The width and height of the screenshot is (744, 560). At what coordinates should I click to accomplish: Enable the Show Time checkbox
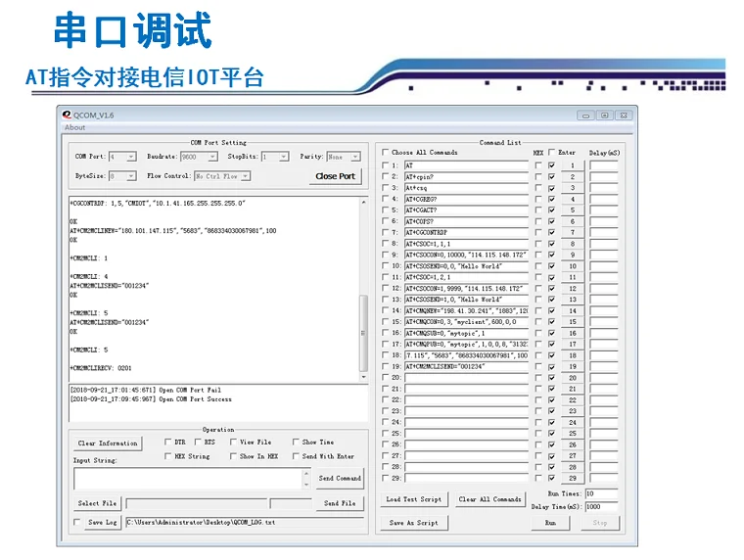click(296, 442)
